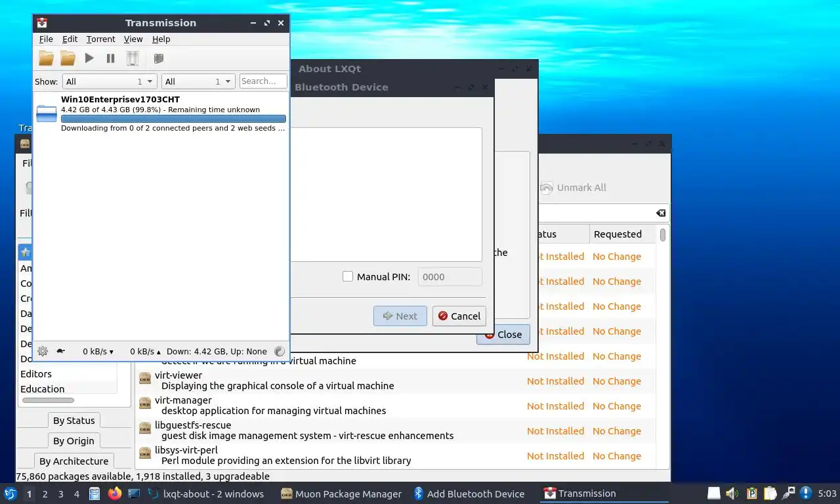840x504 pixels.
Task: Click the network connection tray icon
Action: click(x=789, y=493)
